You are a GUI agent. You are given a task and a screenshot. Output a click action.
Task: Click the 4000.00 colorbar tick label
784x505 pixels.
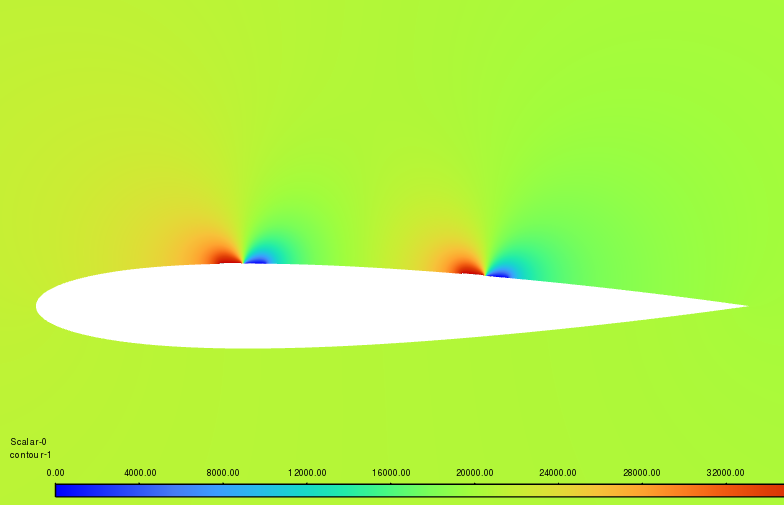(x=139, y=472)
